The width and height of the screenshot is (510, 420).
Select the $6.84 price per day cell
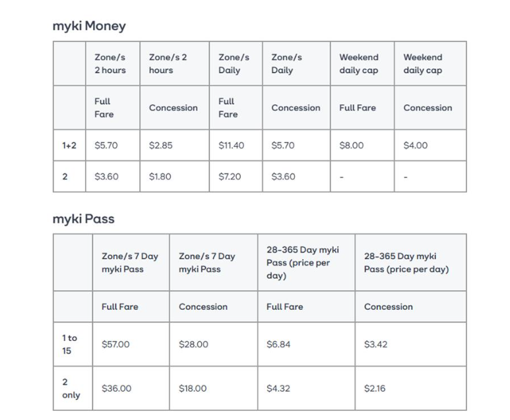click(x=278, y=344)
